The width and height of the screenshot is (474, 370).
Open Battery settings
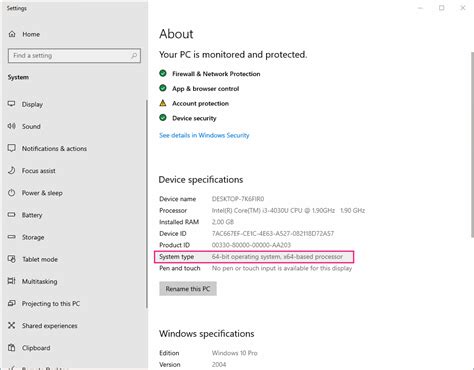(32, 215)
